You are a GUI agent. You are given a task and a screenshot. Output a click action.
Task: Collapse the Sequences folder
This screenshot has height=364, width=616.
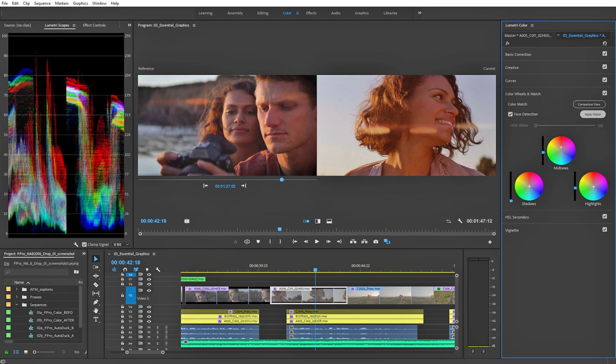(x=16, y=304)
